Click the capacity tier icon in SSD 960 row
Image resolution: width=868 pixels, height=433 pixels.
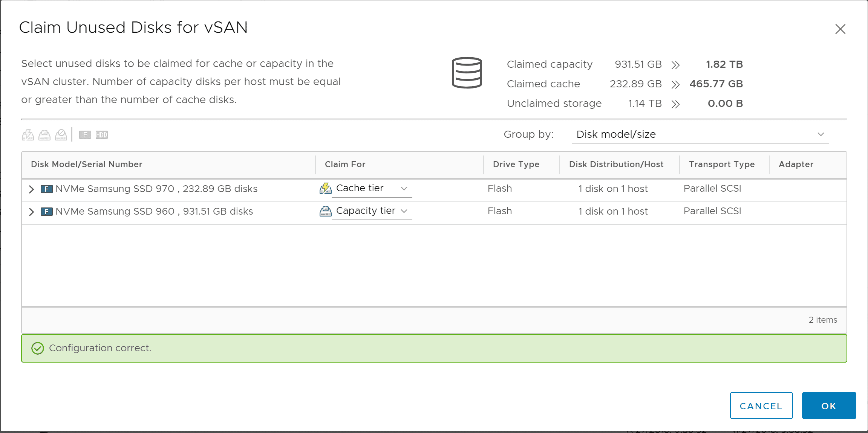[325, 211]
